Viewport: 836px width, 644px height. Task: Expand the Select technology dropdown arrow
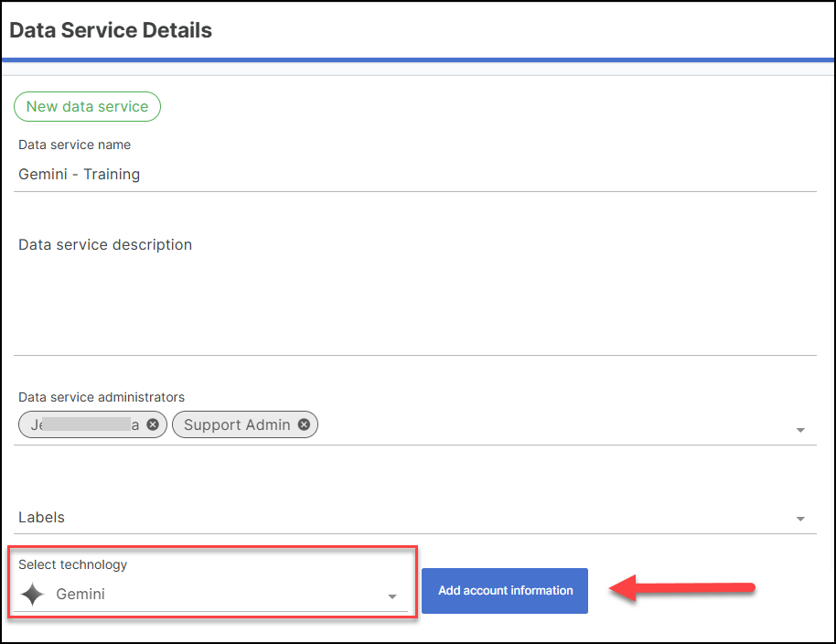[x=392, y=596]
